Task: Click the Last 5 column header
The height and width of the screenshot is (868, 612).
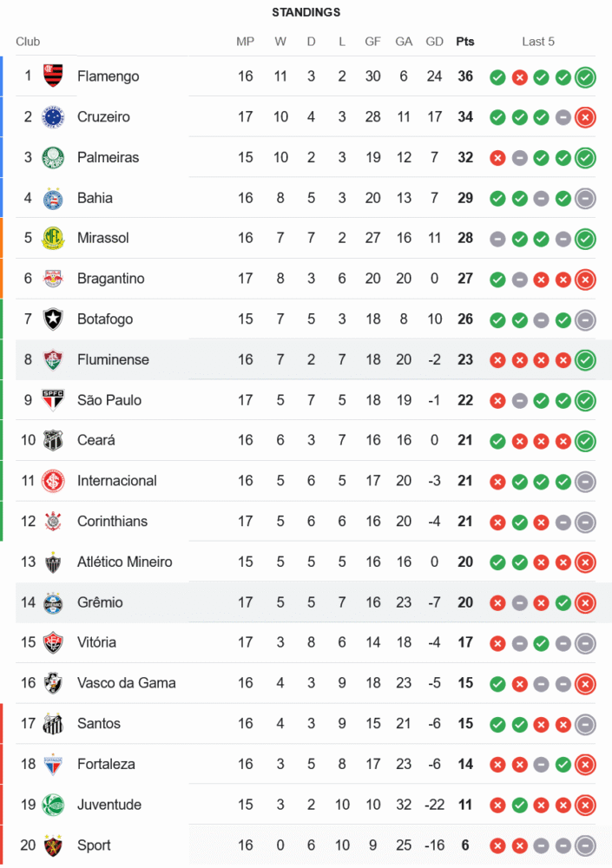Action: click(538, 42)
